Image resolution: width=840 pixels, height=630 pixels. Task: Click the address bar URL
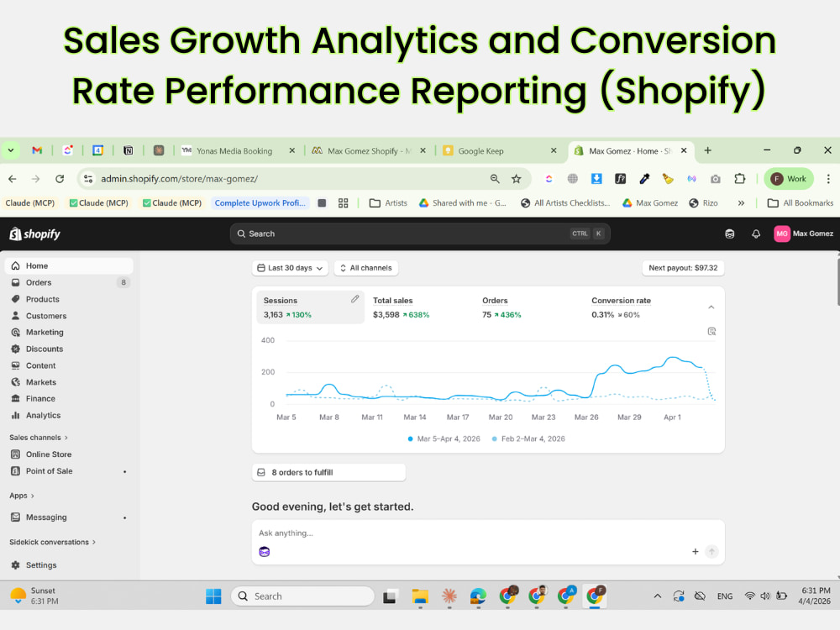180,179
